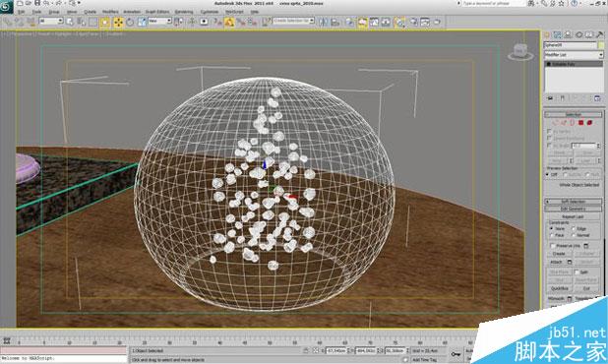Screen dimensions: 608x364
Task: Click the QuickSlice button
Action: [560, 288]
